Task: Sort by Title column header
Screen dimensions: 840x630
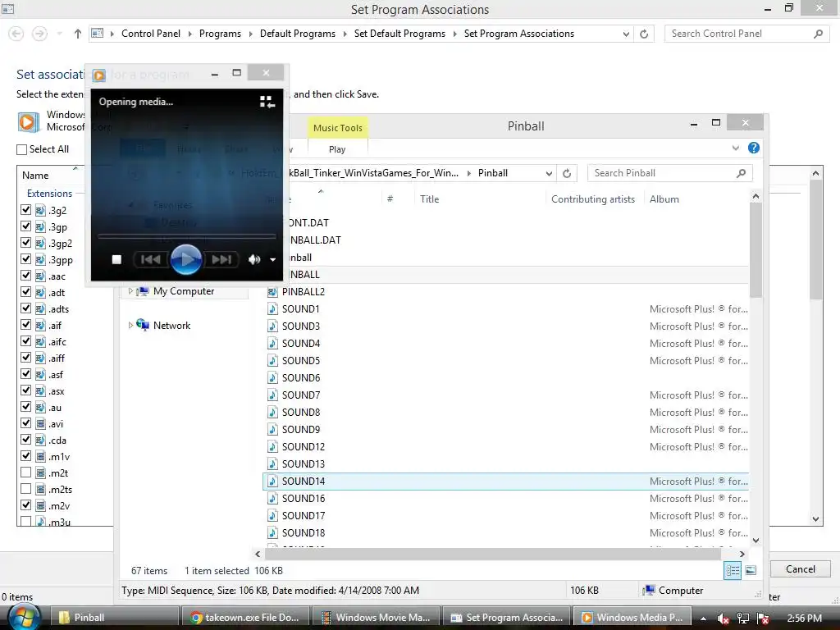Action: point(429,199)
